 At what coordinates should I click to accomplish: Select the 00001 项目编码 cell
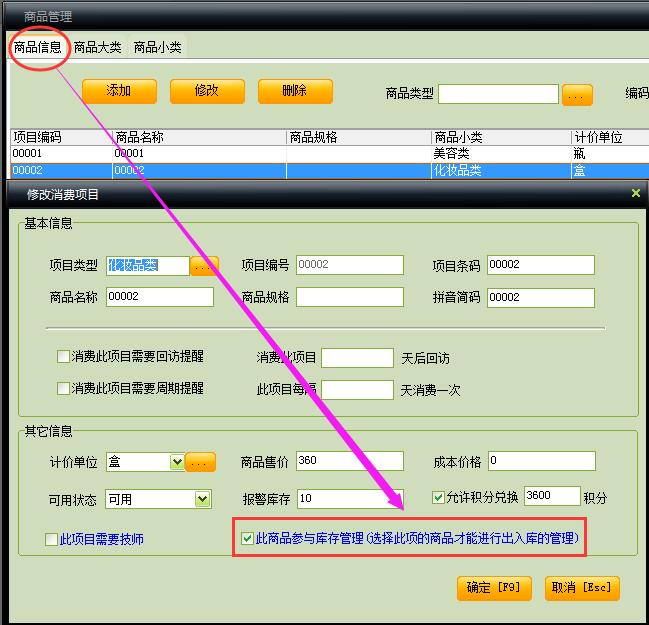coord(61,154)
